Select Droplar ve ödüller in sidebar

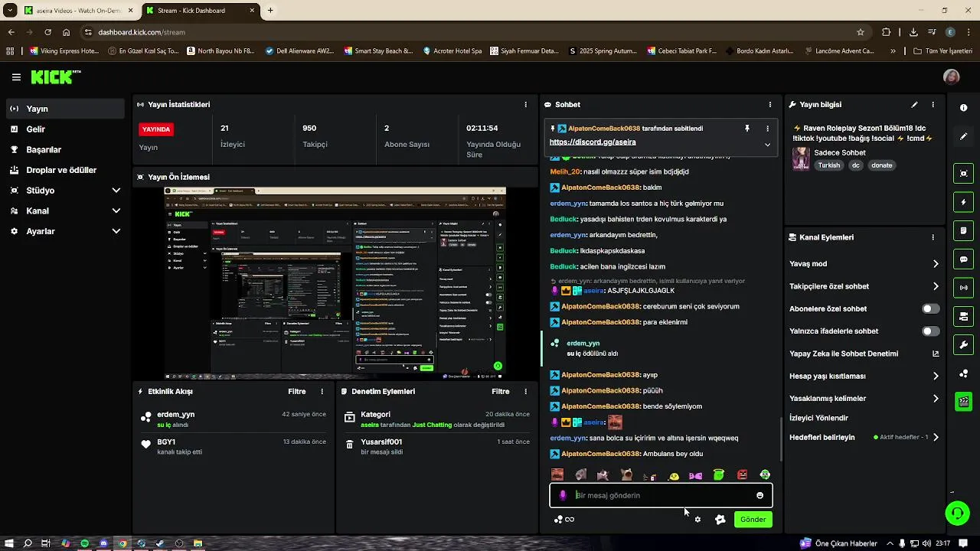tap(66, 170)
